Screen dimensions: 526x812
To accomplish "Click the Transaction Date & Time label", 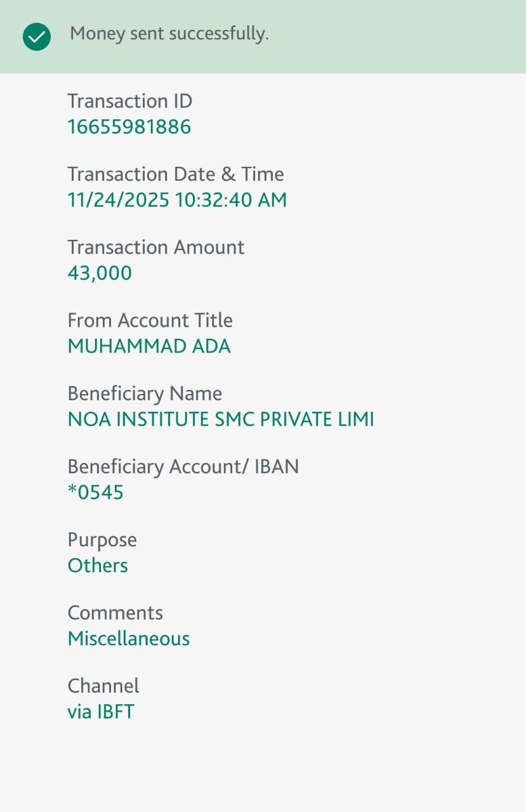I will click(x=175, y=174).
